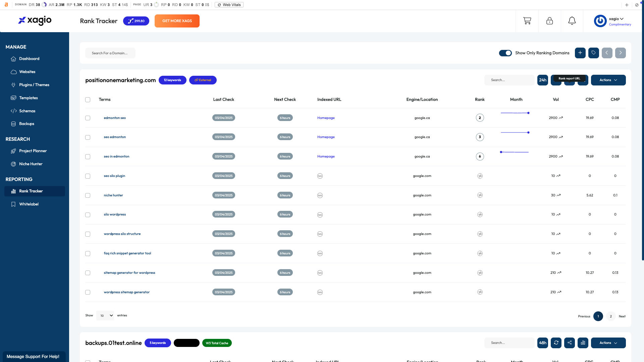Click bar chart icon for backups.01test.online

(583, 343)
